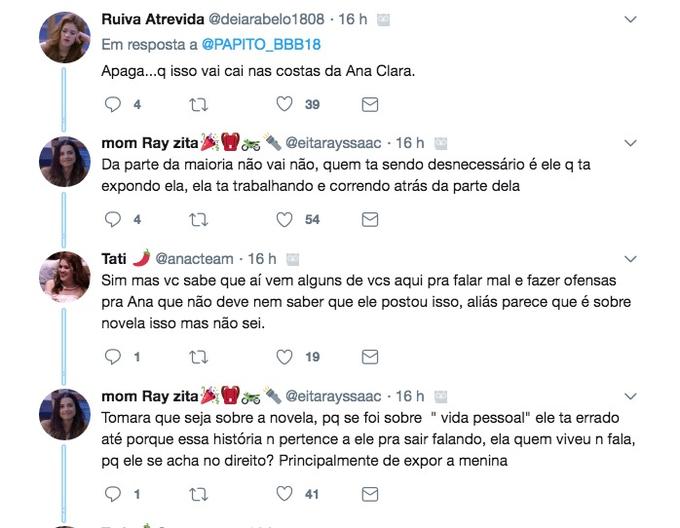Open Ruiva Atrevida's avatar photo

coord(64,37)
